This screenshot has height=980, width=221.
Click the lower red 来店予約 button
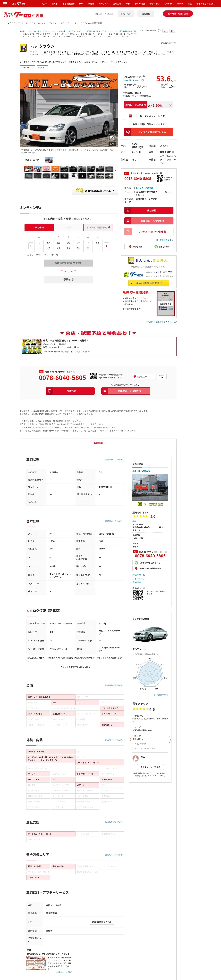(x=70, y=391)
